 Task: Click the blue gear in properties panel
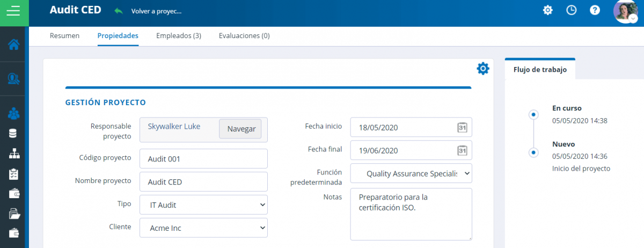483,68
